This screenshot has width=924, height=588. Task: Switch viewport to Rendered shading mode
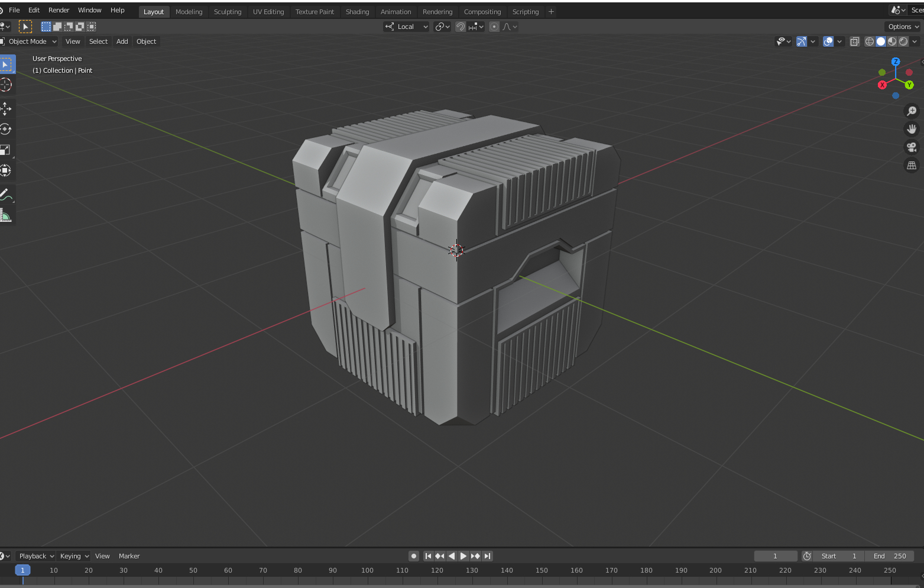pos(903,41)
